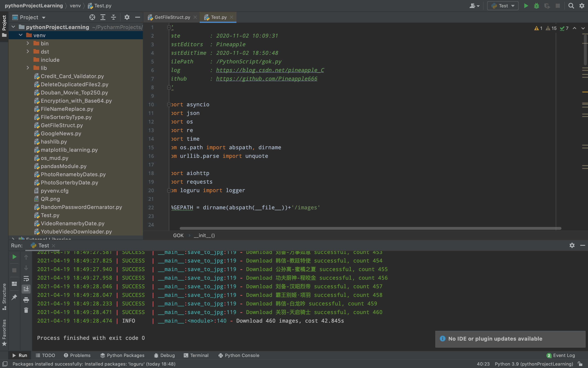Image resolution: width=588 pixels, height=368 pixels.
Task: Collapse the venv folder
Action: (21, 35)
